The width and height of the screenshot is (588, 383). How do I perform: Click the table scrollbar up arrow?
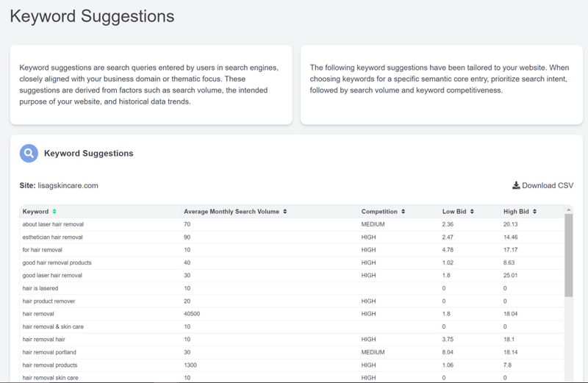point(568,210)
